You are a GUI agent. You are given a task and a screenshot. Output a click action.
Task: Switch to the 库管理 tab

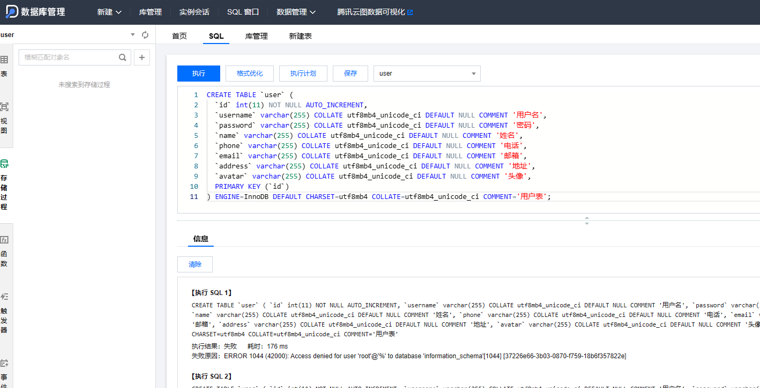(x=256, y=36)
